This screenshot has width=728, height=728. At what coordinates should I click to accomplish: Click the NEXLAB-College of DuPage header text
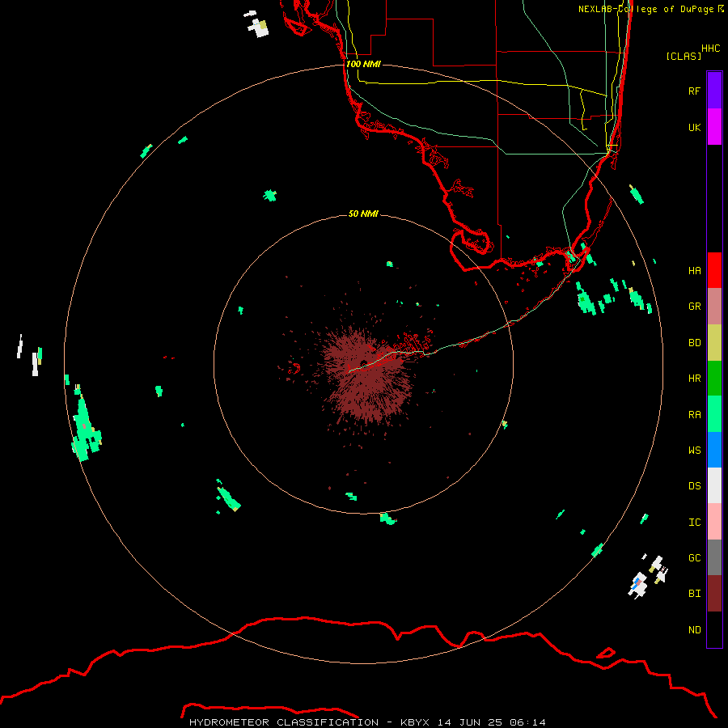(x=645, y=9)
